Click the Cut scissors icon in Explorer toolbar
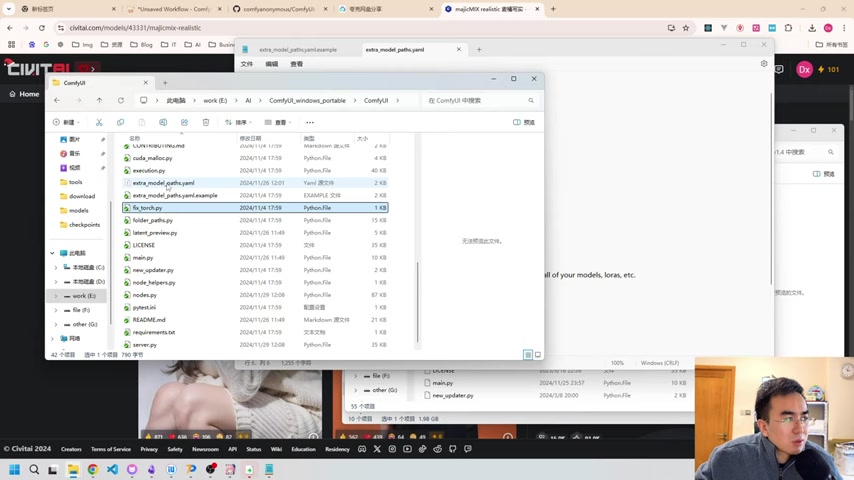 point(99,122)
